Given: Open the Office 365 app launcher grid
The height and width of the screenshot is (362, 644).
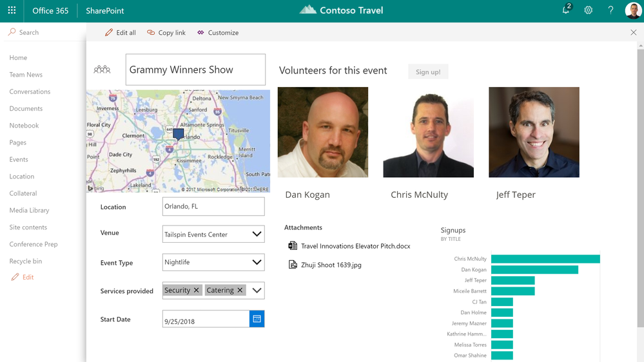Looking at the screenshot, I should click(12, 11).
